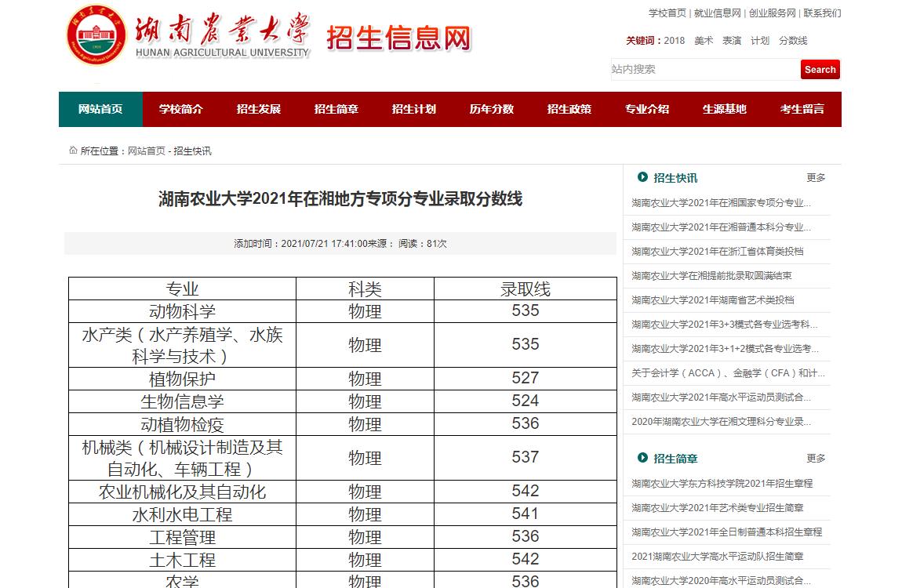Click the score 524 cell
Screen dimensions: 902x588
click(x=526, y=401)
